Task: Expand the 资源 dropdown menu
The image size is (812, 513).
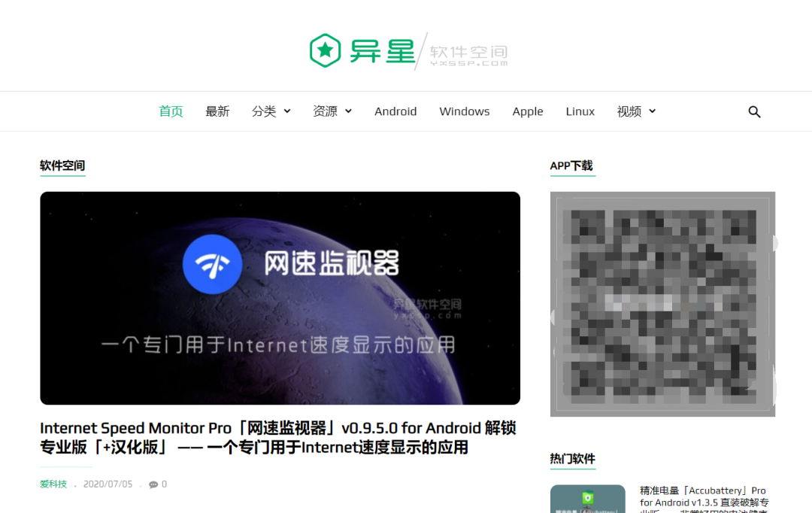Action: [332, 111]
